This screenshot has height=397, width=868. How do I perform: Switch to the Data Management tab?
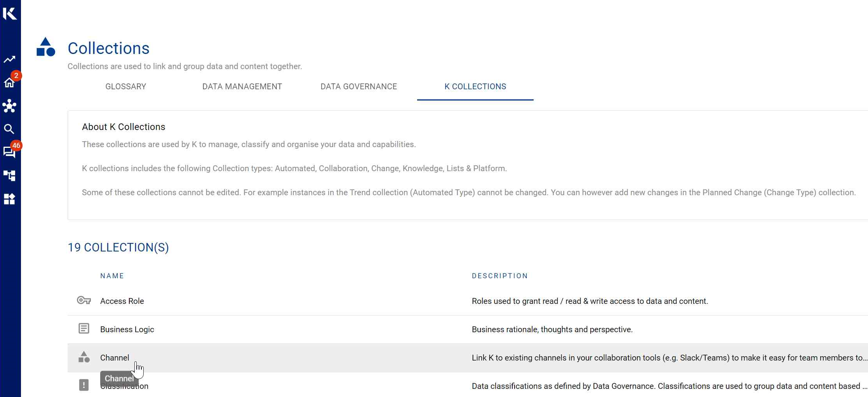[242, 87]
